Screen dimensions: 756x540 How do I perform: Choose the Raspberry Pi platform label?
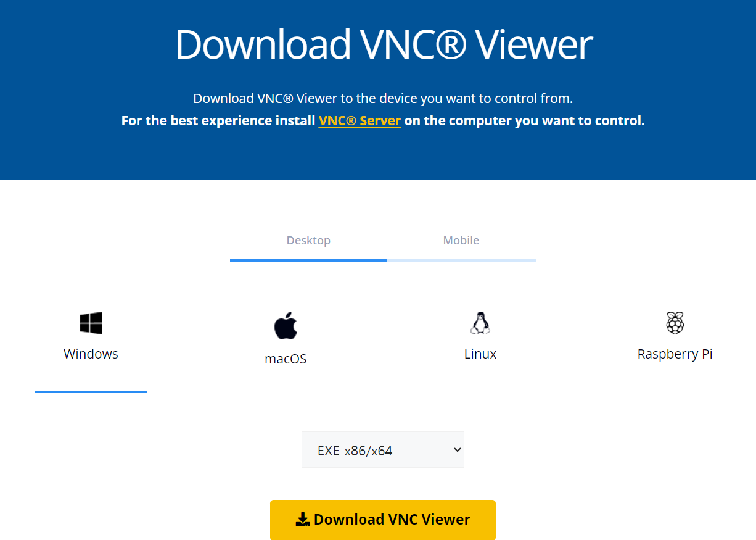pos(675,354)
